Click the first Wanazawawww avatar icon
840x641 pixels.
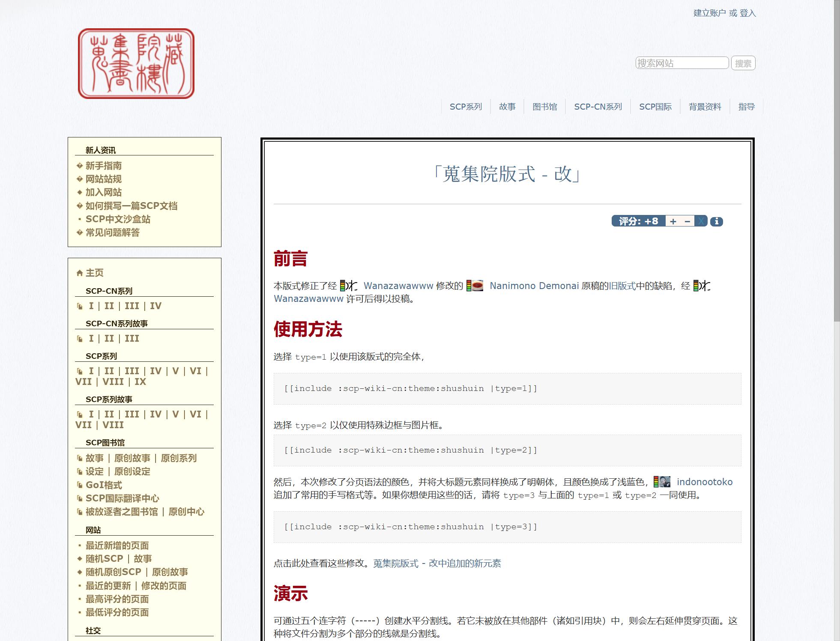coord(351,286)
